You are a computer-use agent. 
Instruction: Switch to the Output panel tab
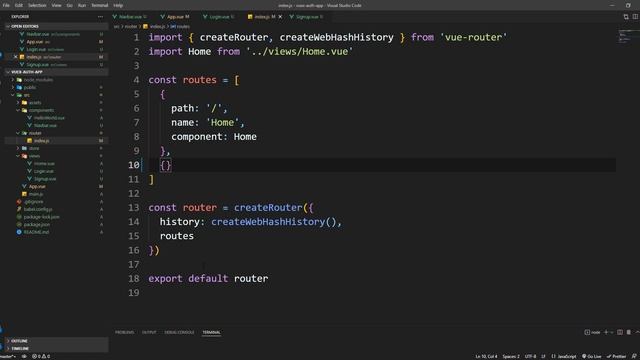[x=149, y=332]
